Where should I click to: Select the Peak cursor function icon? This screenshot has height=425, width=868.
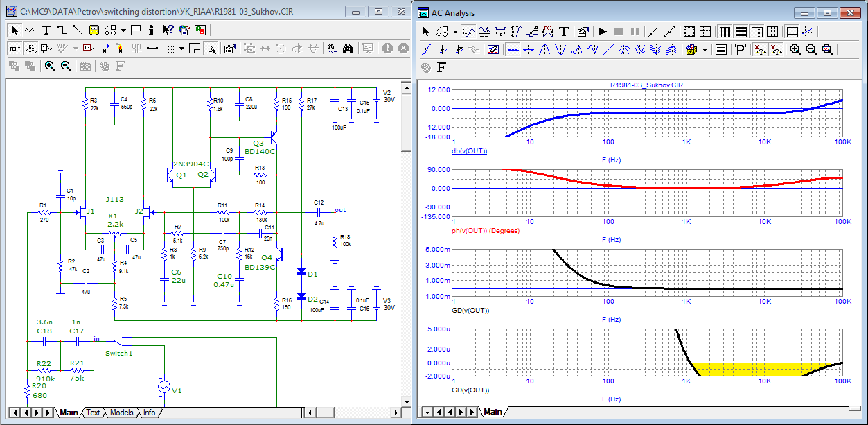545,49
